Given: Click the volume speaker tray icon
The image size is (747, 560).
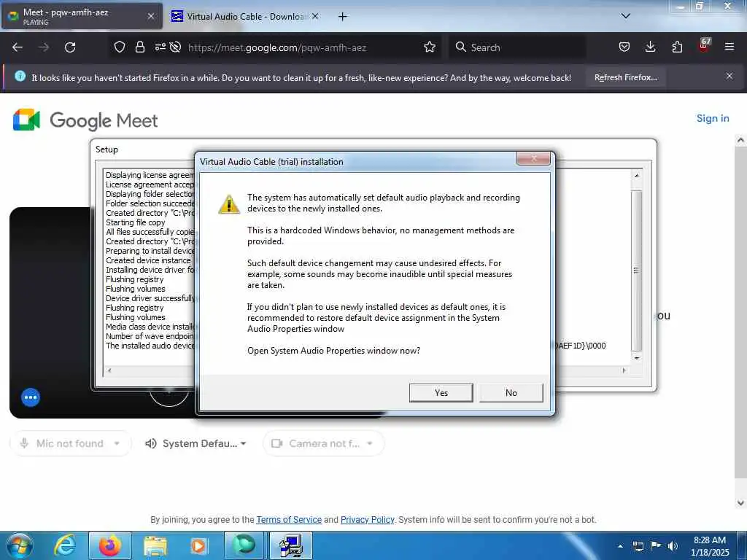Looking at the screenshot, I should [673, 546].
